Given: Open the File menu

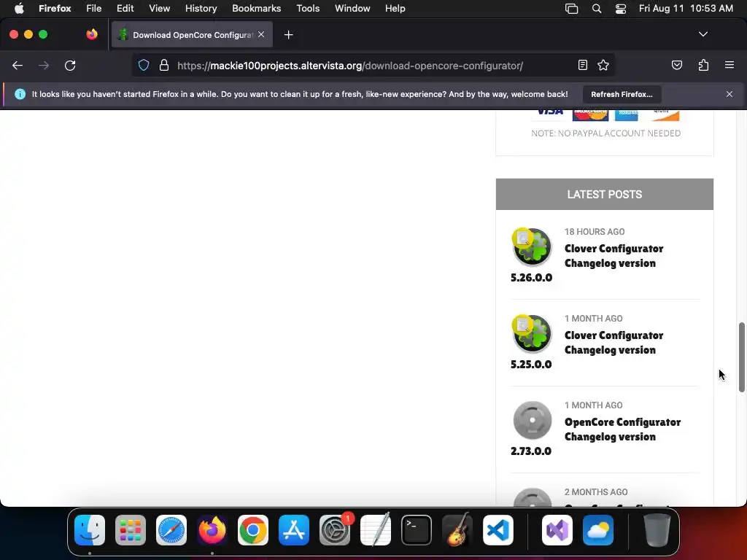Looking at the screenshot, I should tap(94, 9).
